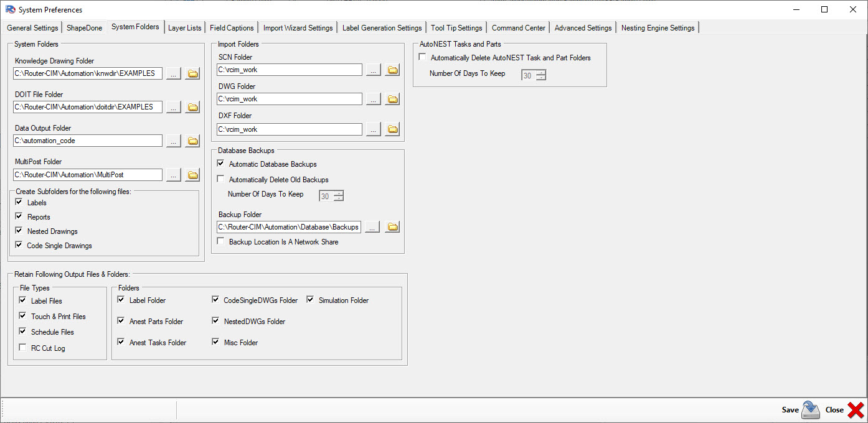Screen dimensions: 868x423
Task: Switch to the Nesting Engine Settings tab
Action: pyautogui.click(x=658, y=27)
